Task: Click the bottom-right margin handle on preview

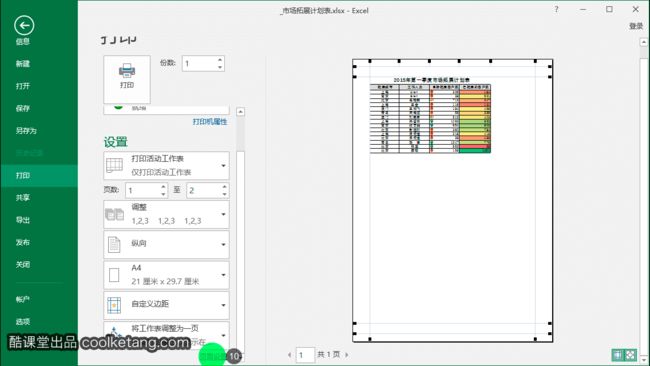Action: 535,339
